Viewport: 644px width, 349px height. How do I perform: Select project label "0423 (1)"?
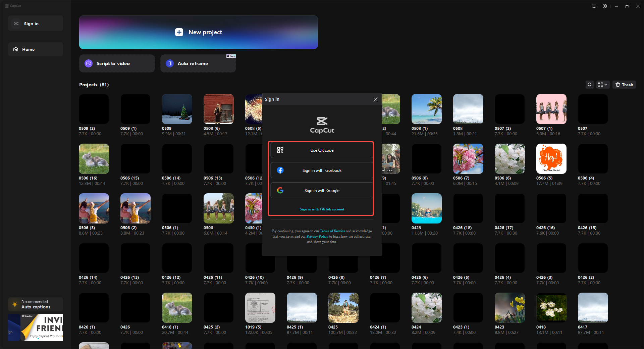461,327
